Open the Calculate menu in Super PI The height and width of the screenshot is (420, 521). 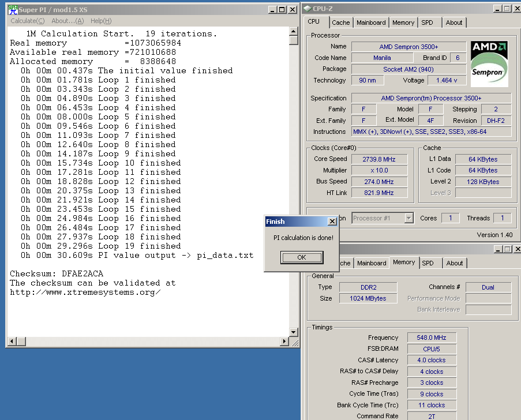[28, 21]
